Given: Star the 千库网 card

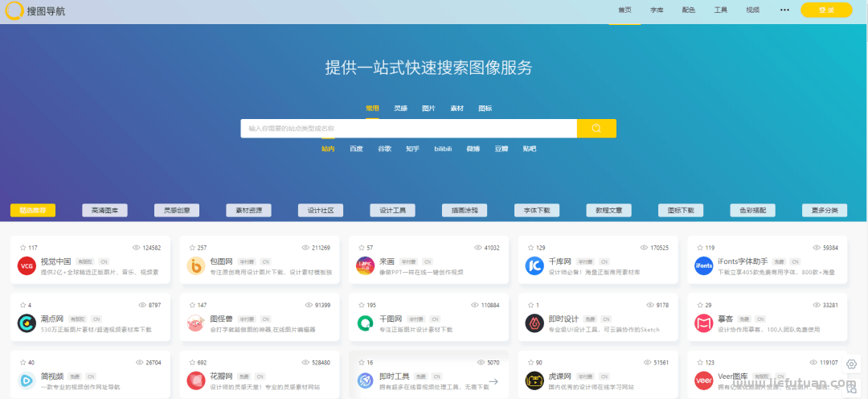Looking at the screenshot, I should [531, 248].
